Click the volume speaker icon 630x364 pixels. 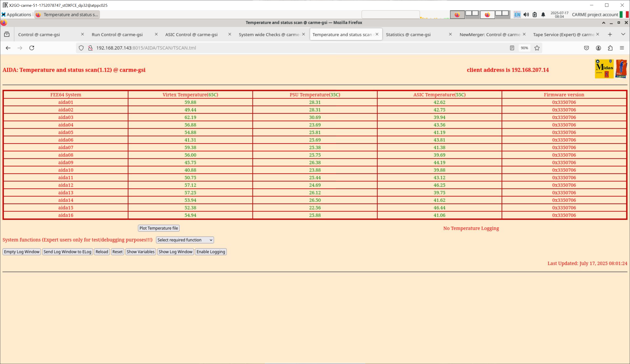point(526,14)
